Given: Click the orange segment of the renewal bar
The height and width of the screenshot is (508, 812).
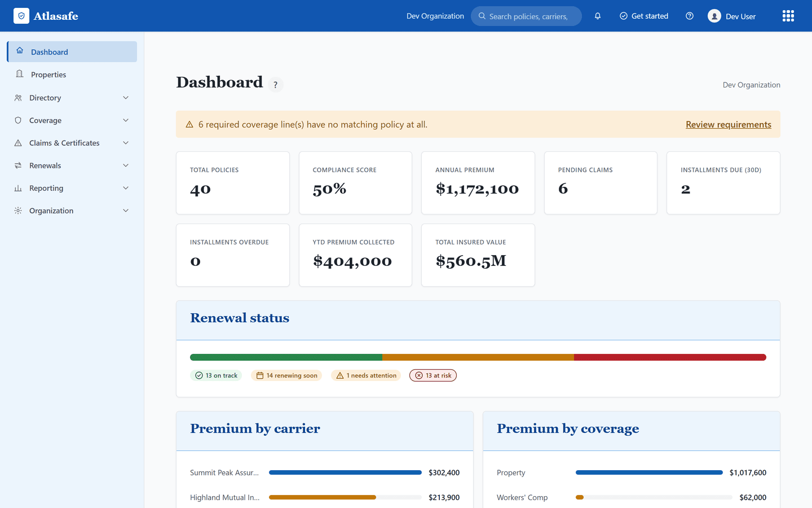Looking at the screenshot, I should click(478, 357).
